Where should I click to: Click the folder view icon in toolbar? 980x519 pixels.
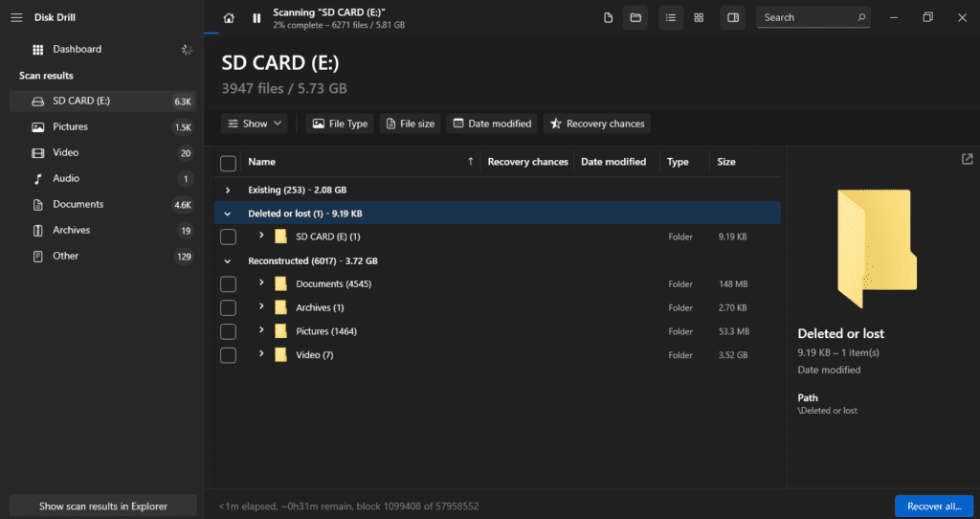click(635, 17)
